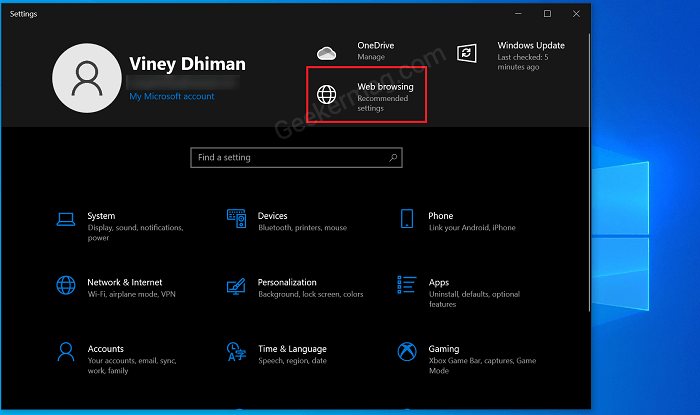Open the Devices keyboard and speaker icon
700x415 pixels.
(x=236, y=218)
